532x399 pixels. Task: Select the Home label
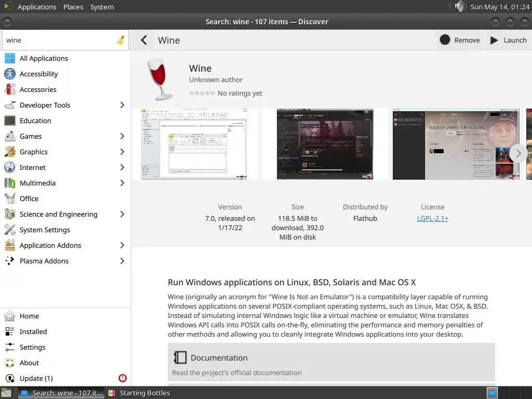point(29,316)
